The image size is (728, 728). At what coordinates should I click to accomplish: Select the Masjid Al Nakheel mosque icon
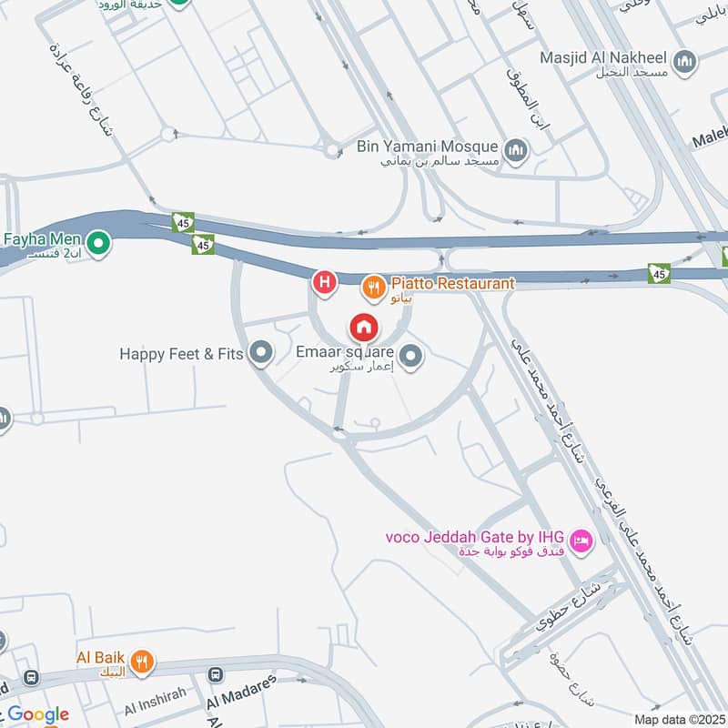click(x=685, y=62)
